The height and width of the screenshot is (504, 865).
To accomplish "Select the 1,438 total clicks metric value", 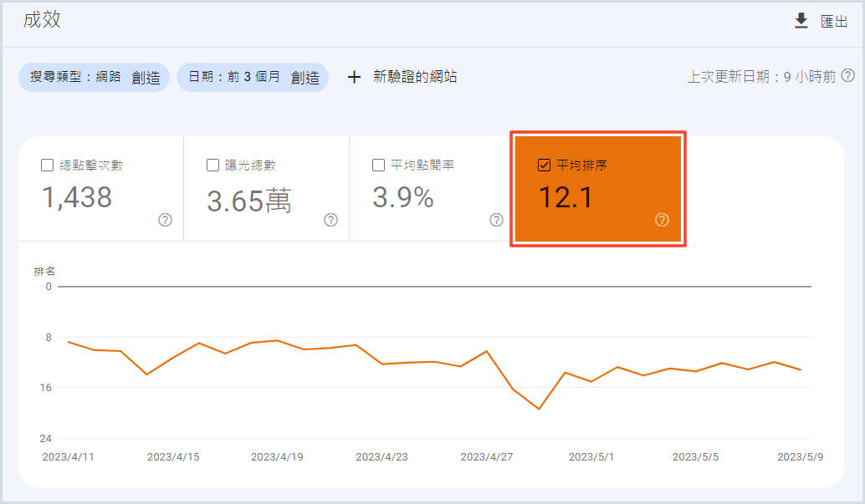I will point(77,197).
